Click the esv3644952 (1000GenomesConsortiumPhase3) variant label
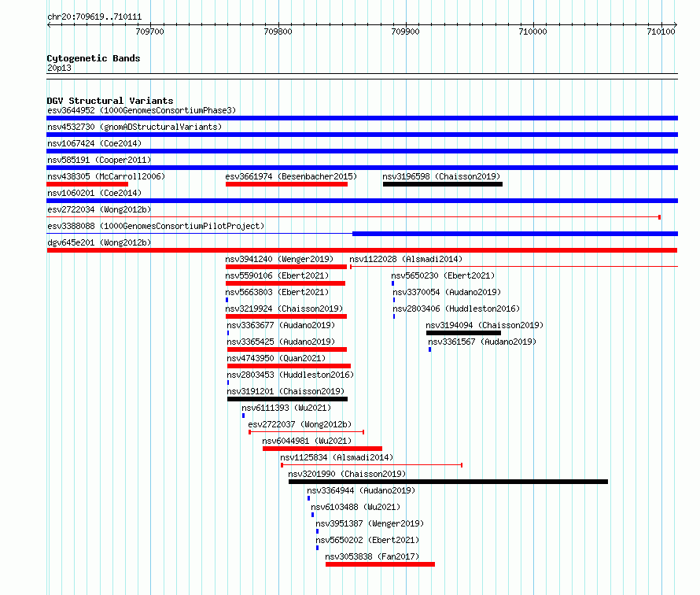The height and width of the screenshot is (595, 700). (x=142, y=110)
